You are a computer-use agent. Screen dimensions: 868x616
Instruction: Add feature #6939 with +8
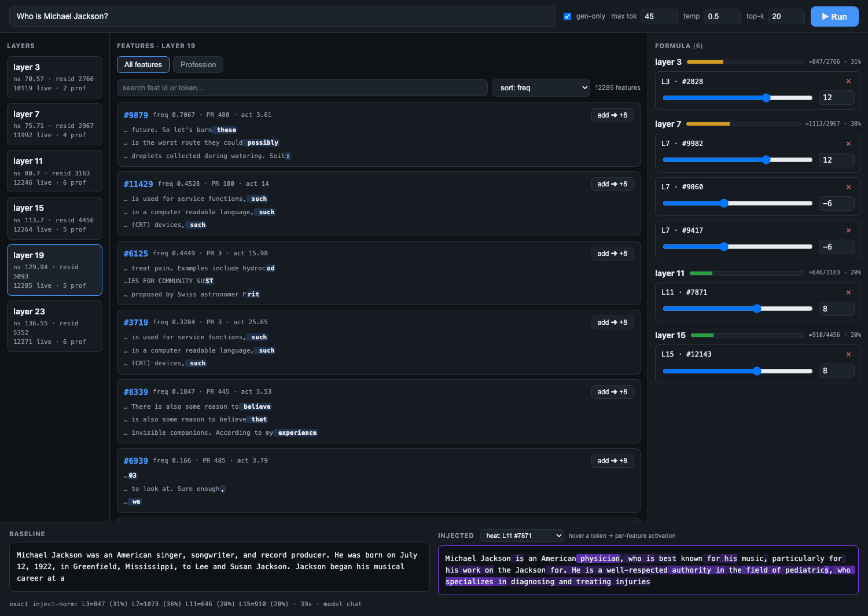point(612,461)
